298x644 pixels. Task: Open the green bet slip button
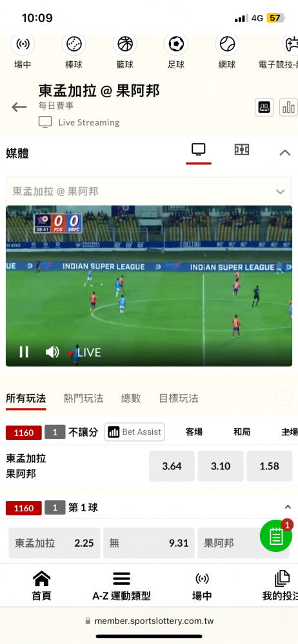(276, 536)
